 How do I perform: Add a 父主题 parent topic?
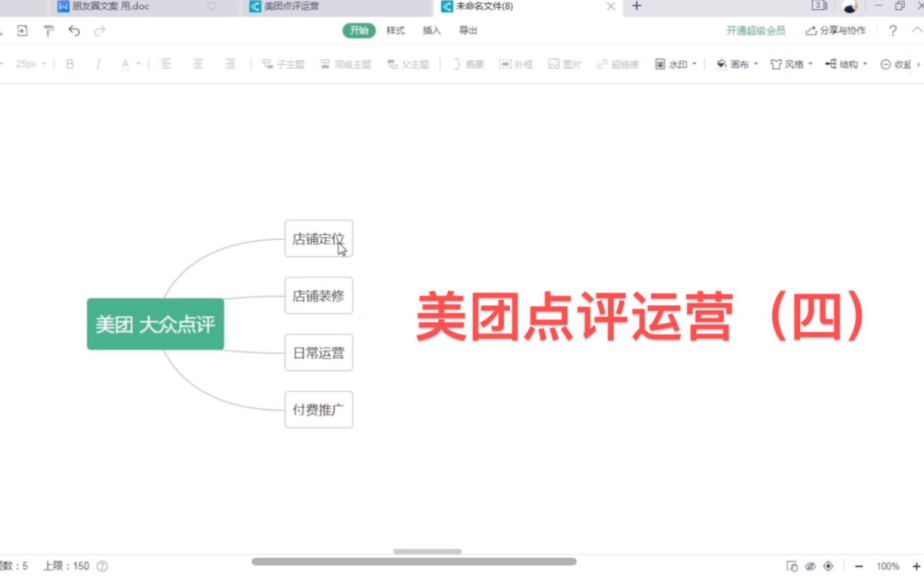(x=408, y=64)
